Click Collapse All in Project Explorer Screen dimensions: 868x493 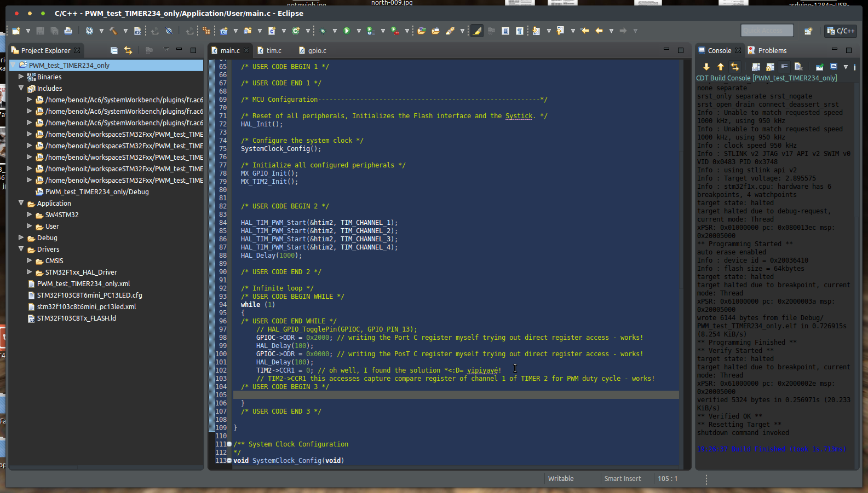click(114, 50)
